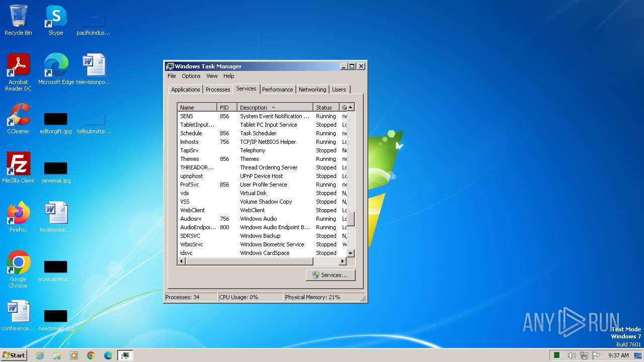
Task: Open Action Center flag tray icon
Action: point(596,355)
